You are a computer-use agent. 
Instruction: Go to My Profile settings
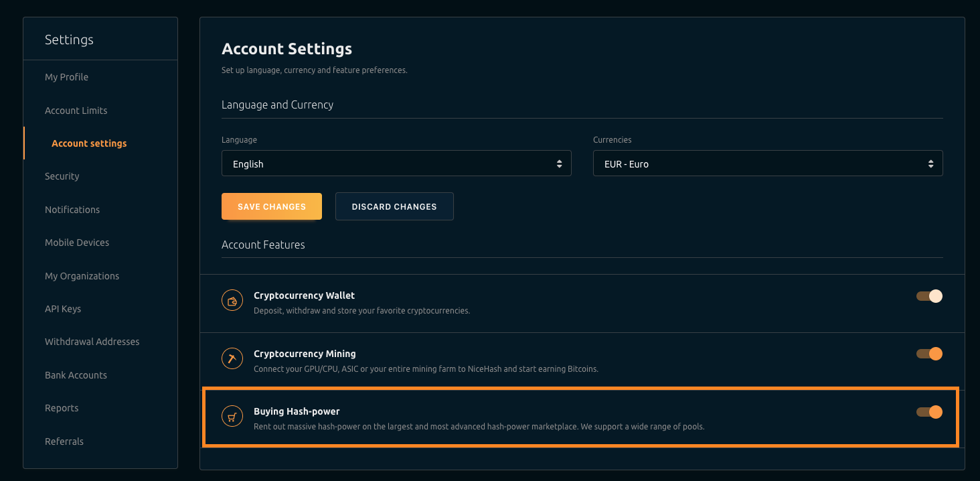[x=66, y=77]
